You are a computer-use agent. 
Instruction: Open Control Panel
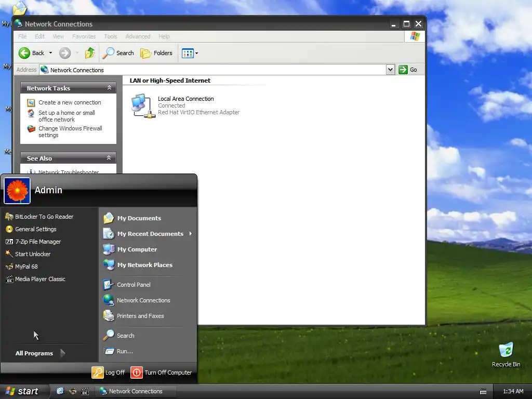point(127,285)
